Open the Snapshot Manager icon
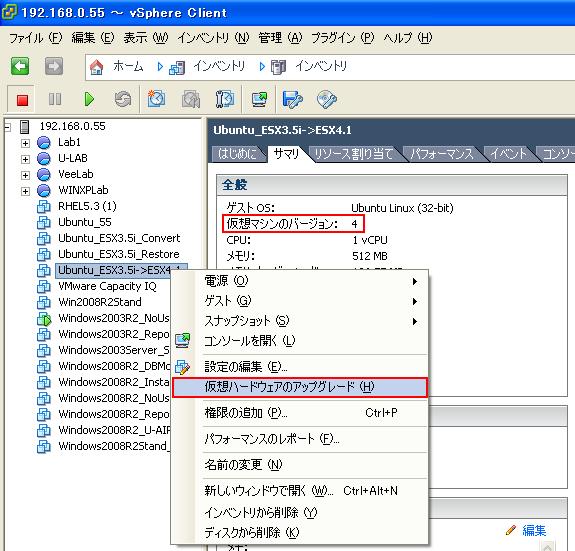This screenshot has width=575, height=551. pos(225,99)
